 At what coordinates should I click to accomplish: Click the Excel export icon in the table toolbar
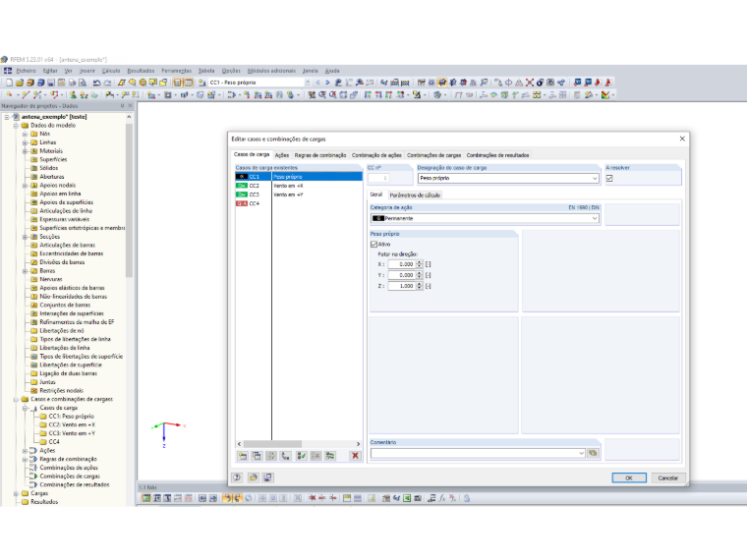[x=407, y=498]
